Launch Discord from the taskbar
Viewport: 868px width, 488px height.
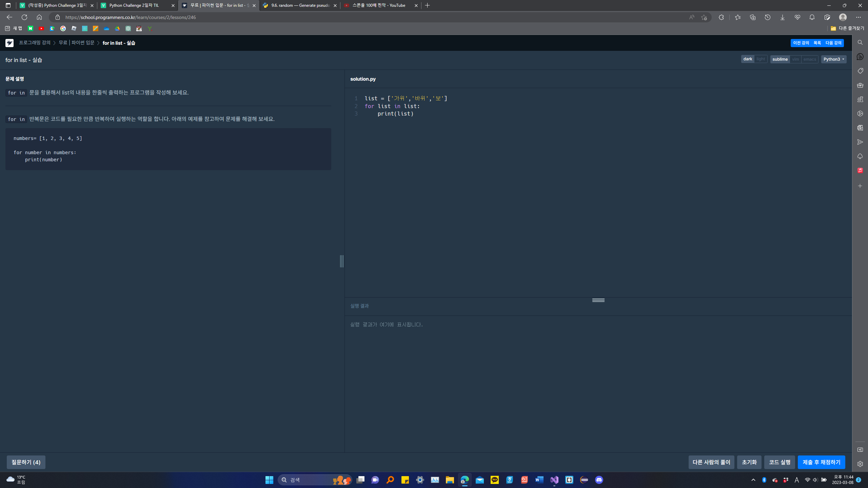coord(599,480)
